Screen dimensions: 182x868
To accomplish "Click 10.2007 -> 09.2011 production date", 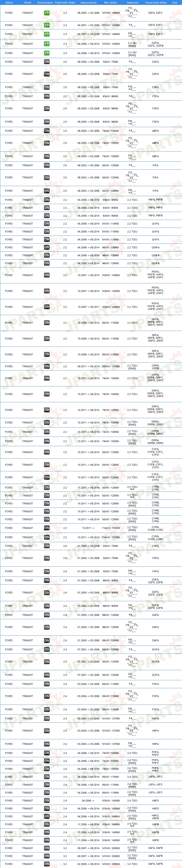I will [88, 307].
